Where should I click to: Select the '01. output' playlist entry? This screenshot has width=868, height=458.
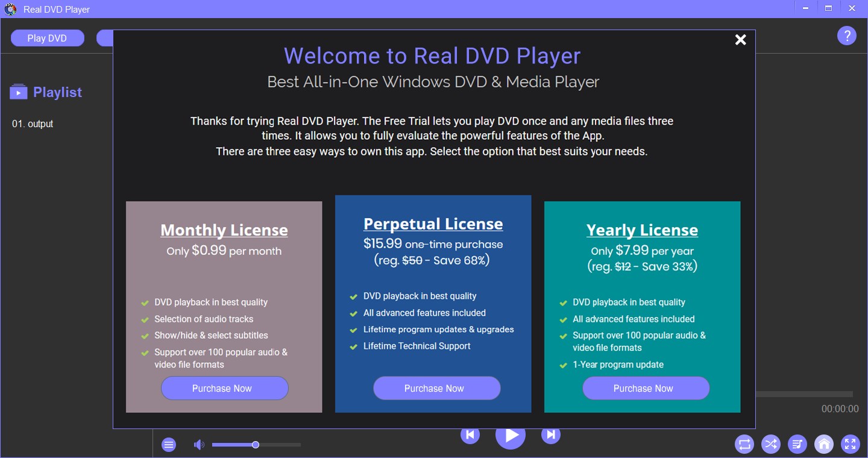(x=33, y=124)
